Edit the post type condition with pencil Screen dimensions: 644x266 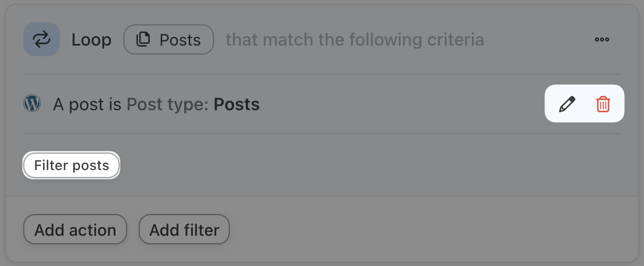coord(567,104)
